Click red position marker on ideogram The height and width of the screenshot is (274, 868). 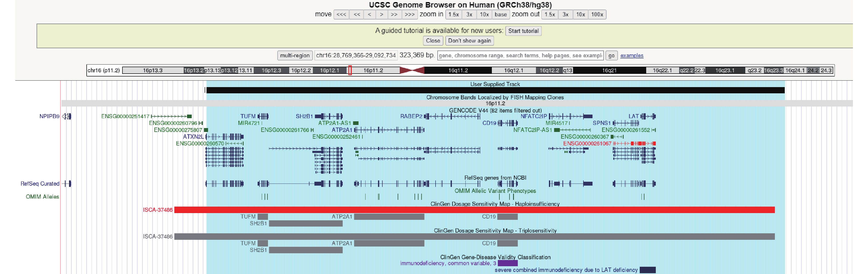(x=350, y=70)
